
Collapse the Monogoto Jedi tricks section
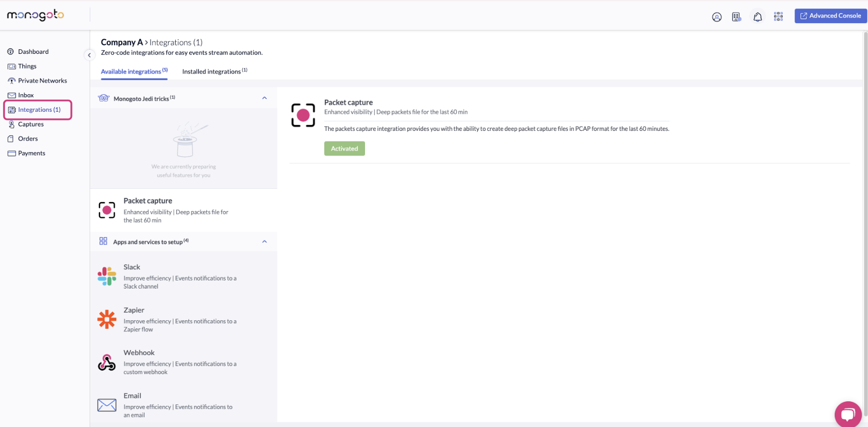(264, 98)
